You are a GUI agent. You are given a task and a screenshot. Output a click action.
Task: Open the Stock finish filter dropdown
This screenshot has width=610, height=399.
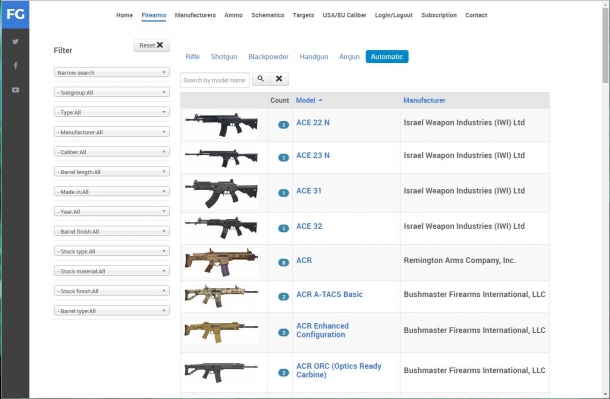[112, 290]
